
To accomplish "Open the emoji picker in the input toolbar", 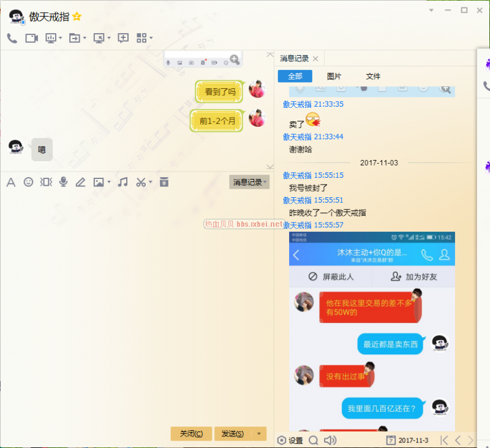I will (28, 182).
